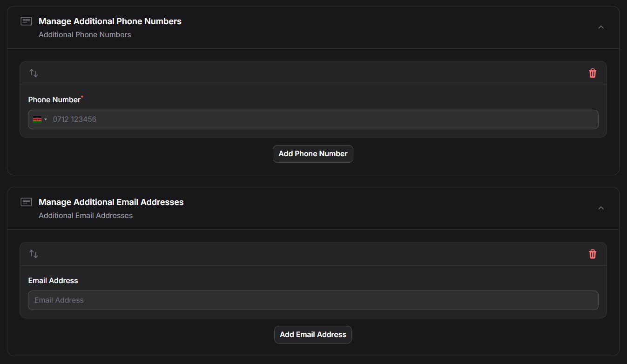Open country code dropdown arrow beside flag
Image resolution: width=627 pixels, height=364 pixels.
46,119
